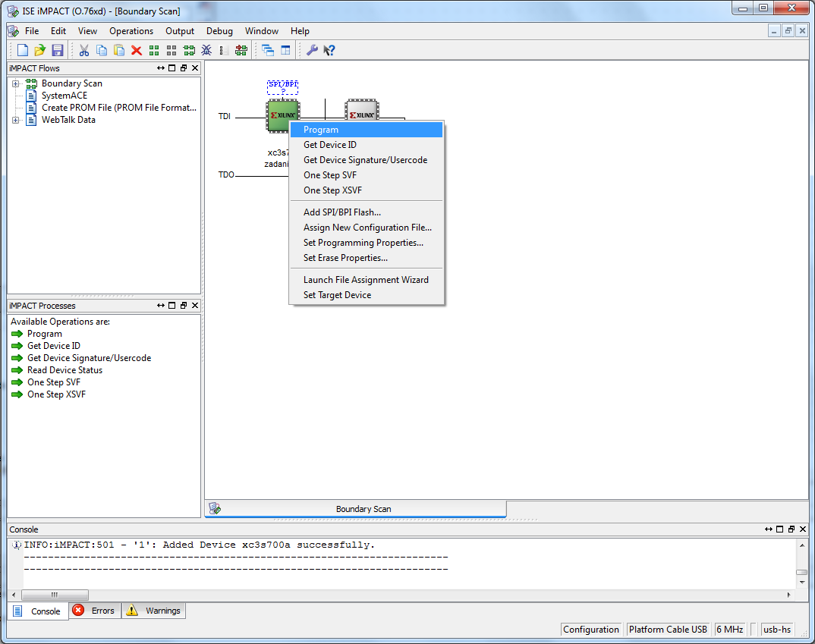Click the green arrow beside One Step XSVF
Screen dimensions: 815x644
(x=17, y=394)
